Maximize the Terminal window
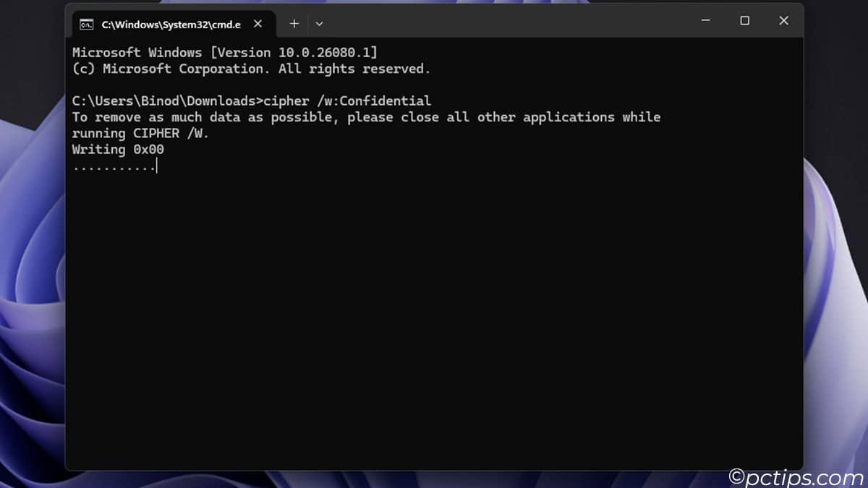 [744, 21]
